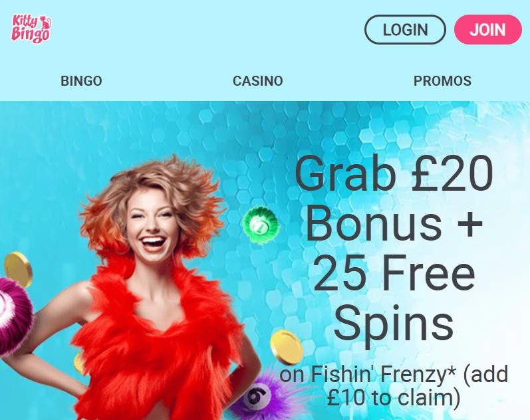Image resolution: width=530 pixels, height=420 pixels.
Task: Hit the pink JOIN button
Action: click(x=487, y=30)
